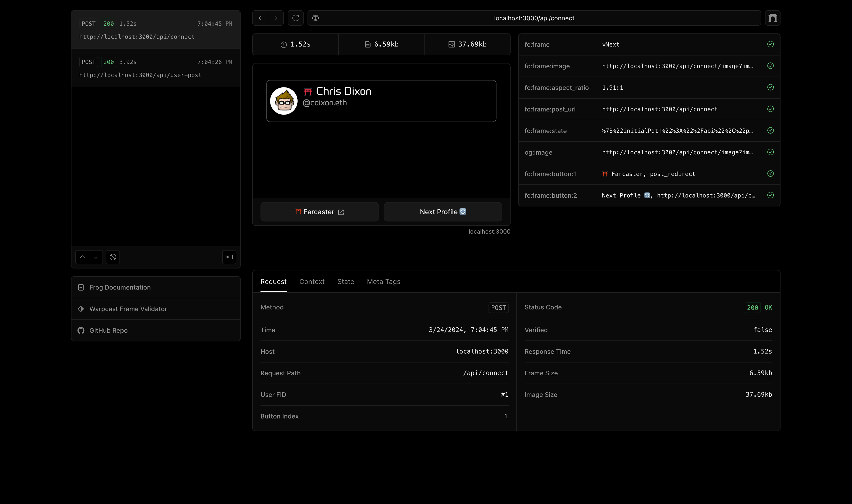Click the fc:frame:image URL value
852x504 pixels.
678,66
